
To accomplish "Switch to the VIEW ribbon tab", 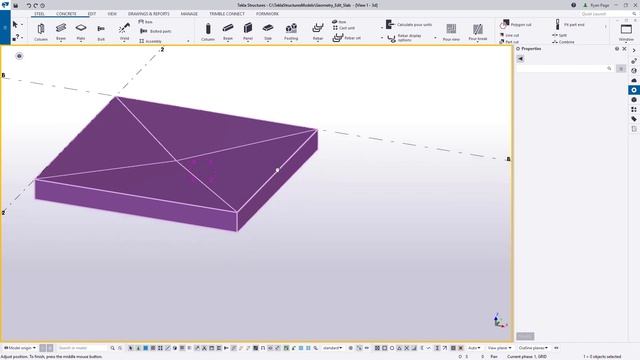I will tap(112, 14).
